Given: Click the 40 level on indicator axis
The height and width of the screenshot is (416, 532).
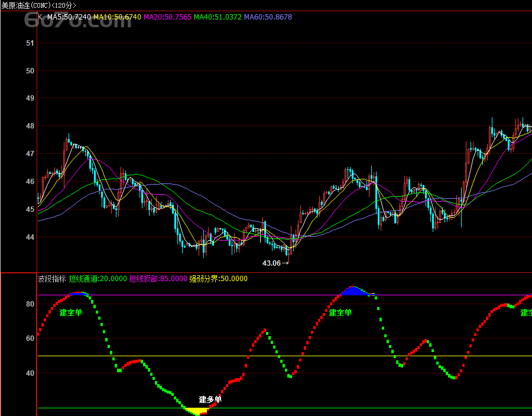Looking at the screenshot, I should coord(30,373).
